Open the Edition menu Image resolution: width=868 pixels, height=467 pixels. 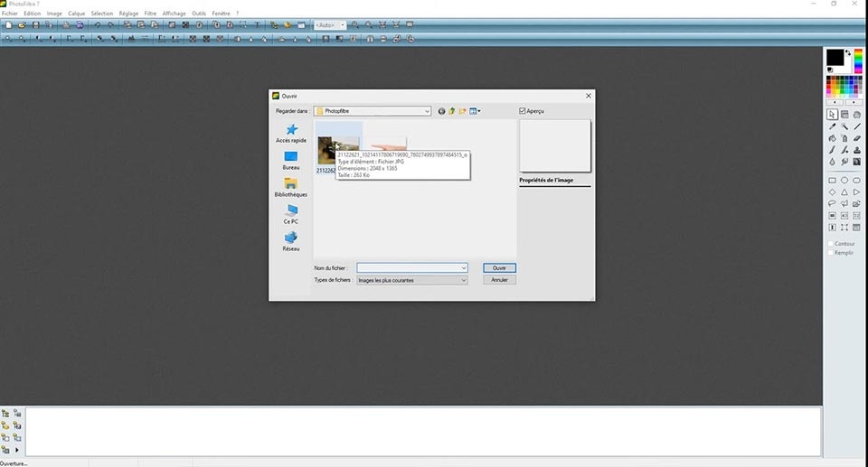click(x=33, y=14)
